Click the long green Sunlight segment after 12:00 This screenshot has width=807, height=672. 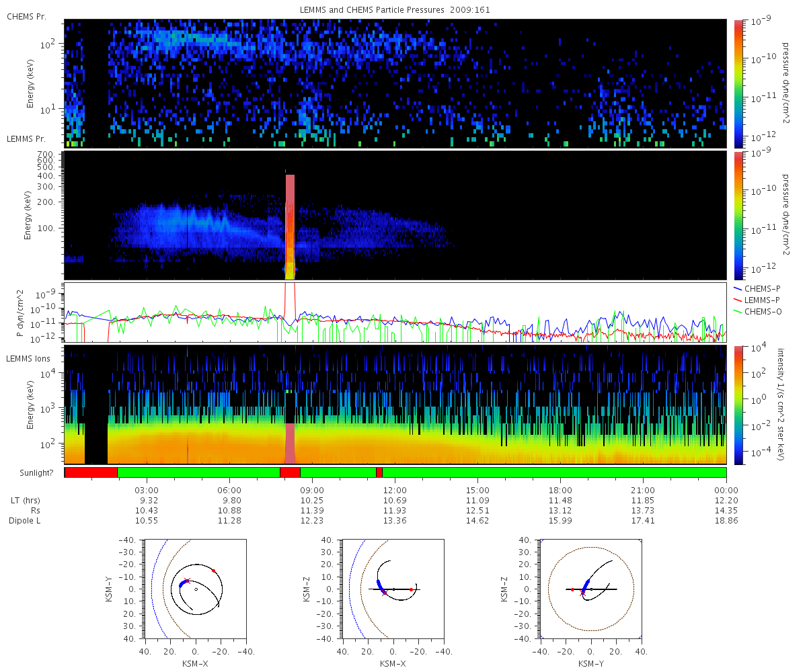[554, 472]
